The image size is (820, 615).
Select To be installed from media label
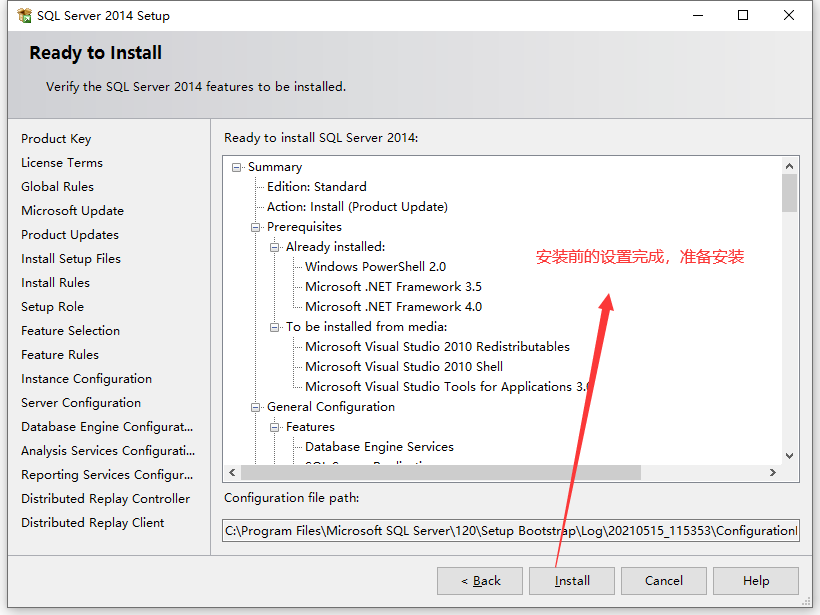367,327
